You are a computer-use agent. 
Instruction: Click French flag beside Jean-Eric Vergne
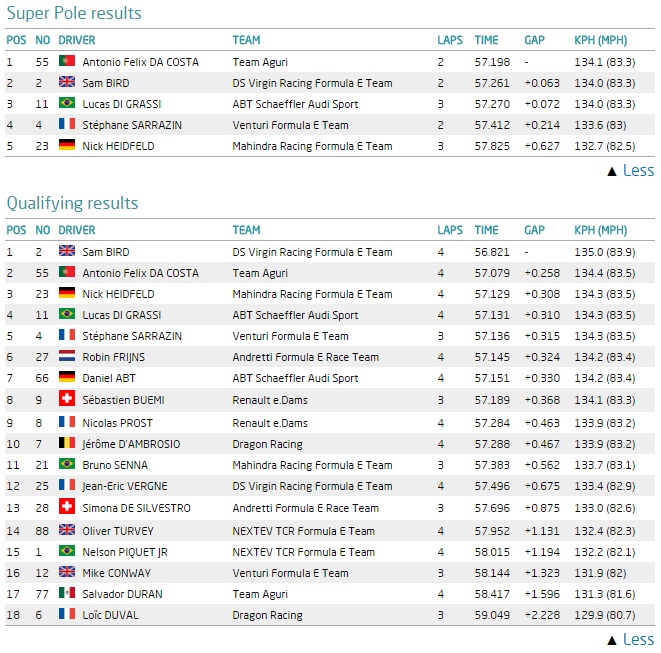(x=67, y=485)
